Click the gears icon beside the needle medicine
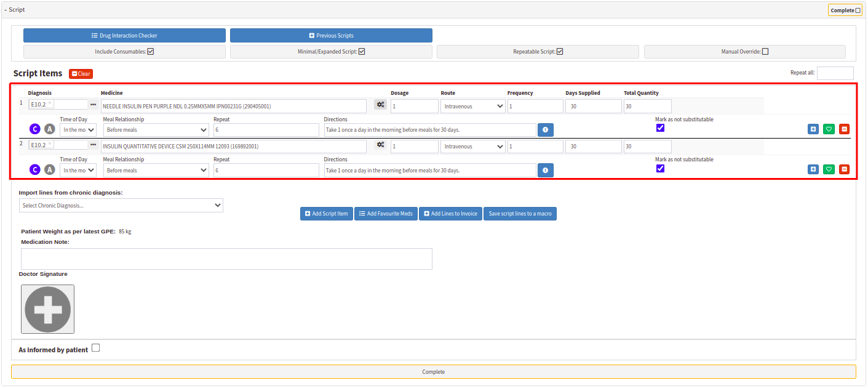The height and width of the screenshot is (388, 868). coord(381,105)
